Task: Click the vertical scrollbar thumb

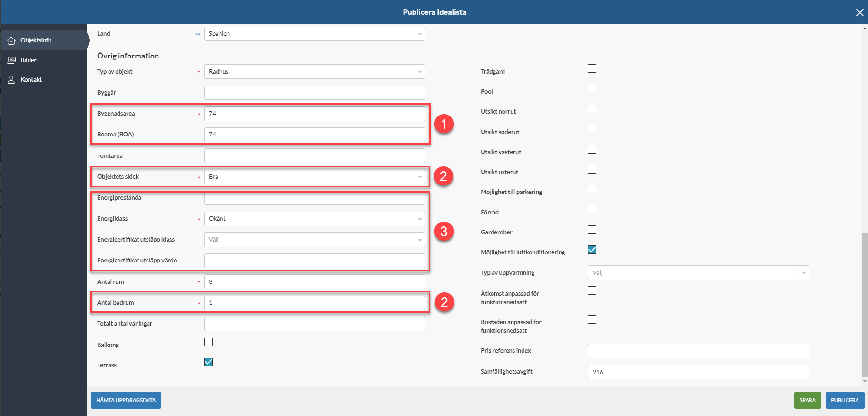Action: 865,305
